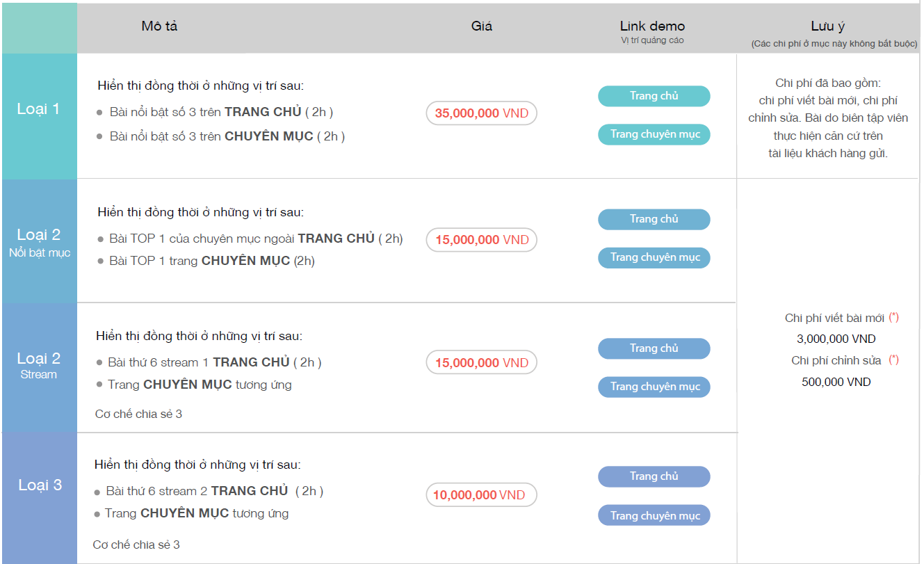The image size is (924, 564).
Task: Click Trang chủ demo button for Loại 1
Action: (654, 96)
